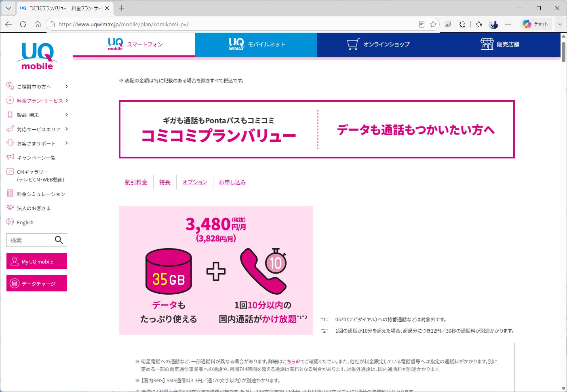The height and width of the screenshot is (392, 567).
Task: Click the 検索 search input field
Action: (x=31, y=240)
